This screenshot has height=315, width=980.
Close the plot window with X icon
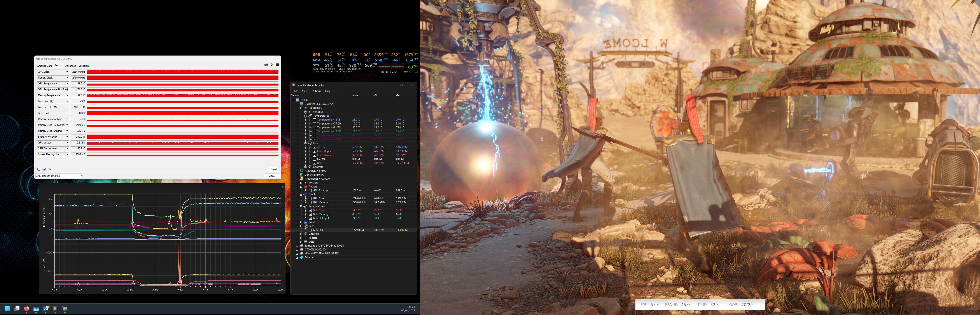click(x=283, y=187)
